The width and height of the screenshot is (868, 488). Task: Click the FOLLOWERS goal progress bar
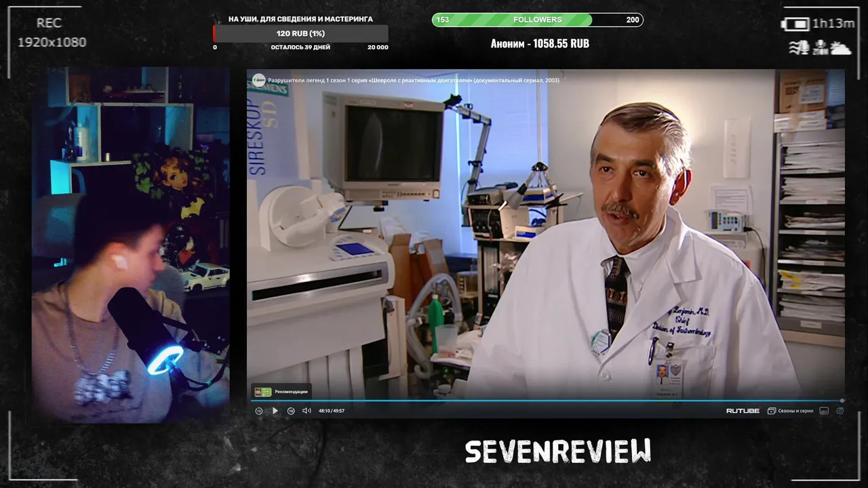click(x=537, y=20)
